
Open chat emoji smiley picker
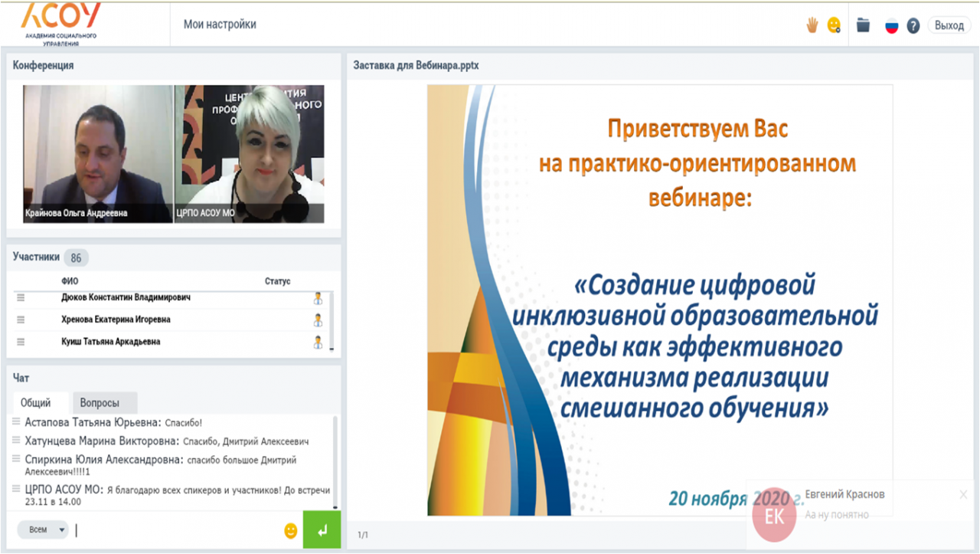coord(291,530)
